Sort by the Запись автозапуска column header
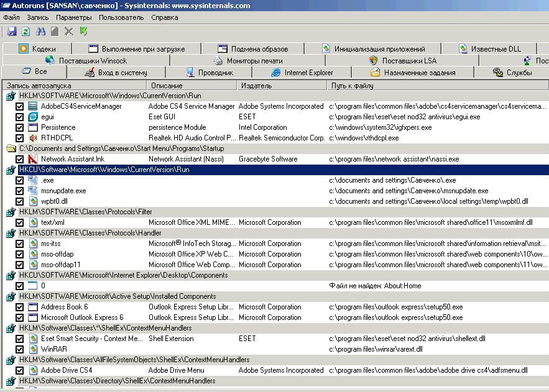 point(74,85)
